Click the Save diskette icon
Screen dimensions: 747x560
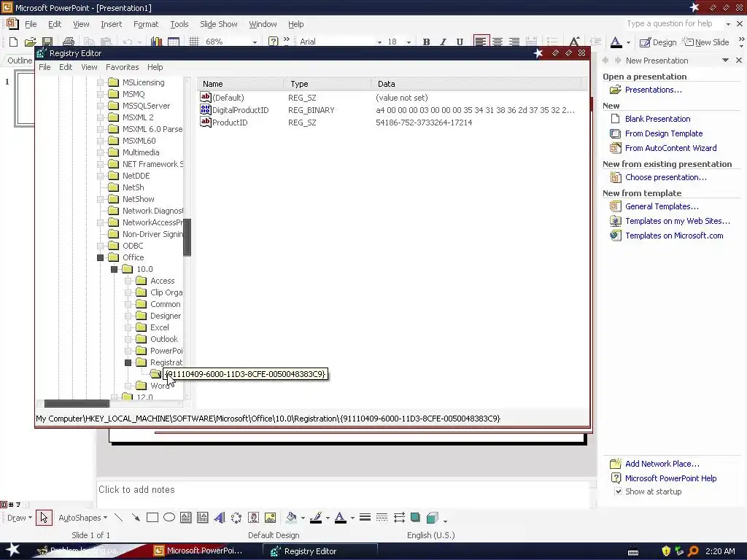coord(47,42)
